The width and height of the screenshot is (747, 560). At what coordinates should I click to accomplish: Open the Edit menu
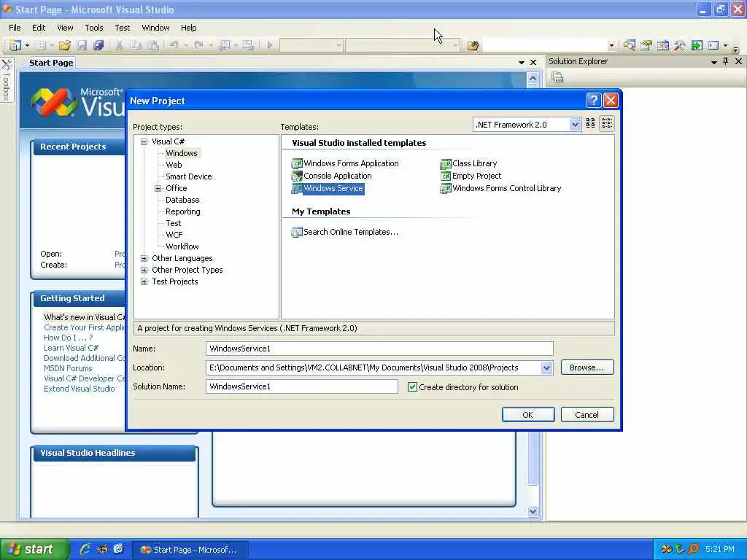pos(39,28)
